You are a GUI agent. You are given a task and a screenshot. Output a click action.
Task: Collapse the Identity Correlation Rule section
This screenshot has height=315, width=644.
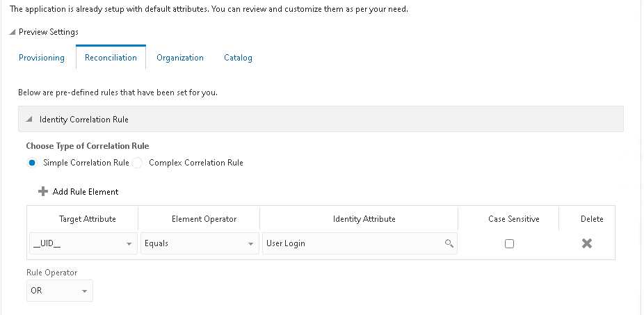coord(29,120)
